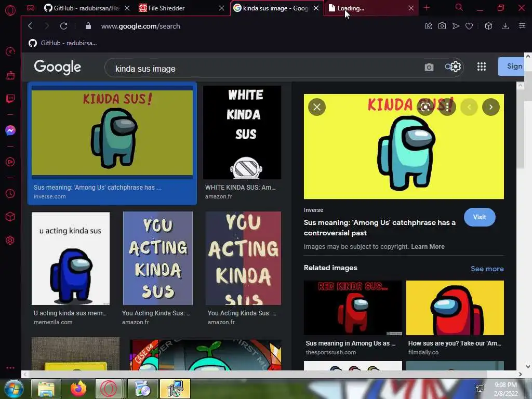Open the edit page icon in the address bar
Viewport: 532px width, 399px height.
[x=429, y=26]
